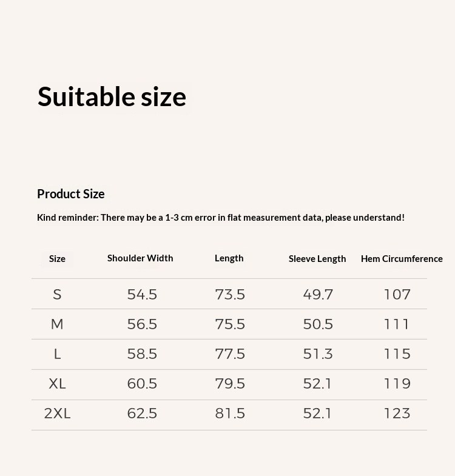Viewport: 455px width, 476px height.
Task: Select the 75.5 length value
Action: click(230, 324)
